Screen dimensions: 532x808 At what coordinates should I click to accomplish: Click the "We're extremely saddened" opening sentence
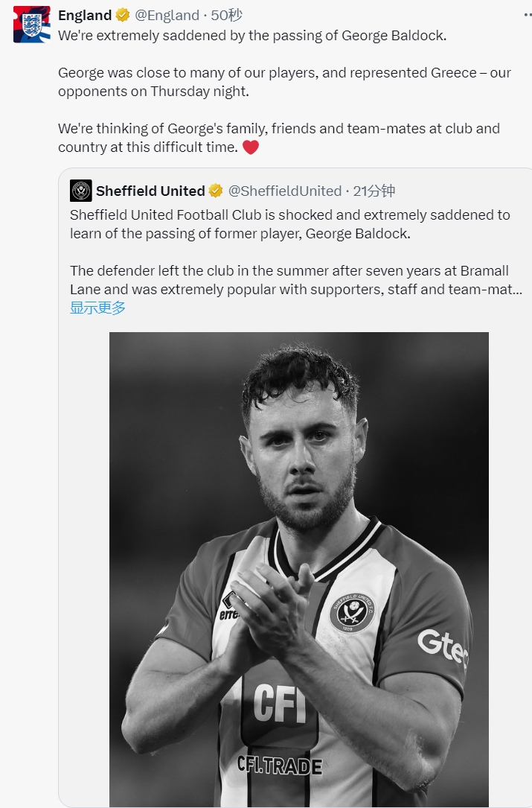[x=252, y=35]
